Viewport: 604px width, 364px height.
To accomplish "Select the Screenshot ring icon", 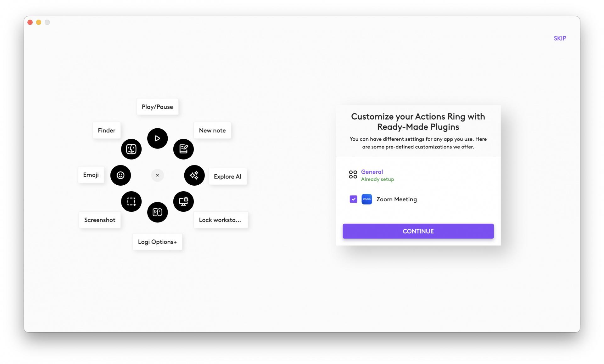I will click(131, 201).
